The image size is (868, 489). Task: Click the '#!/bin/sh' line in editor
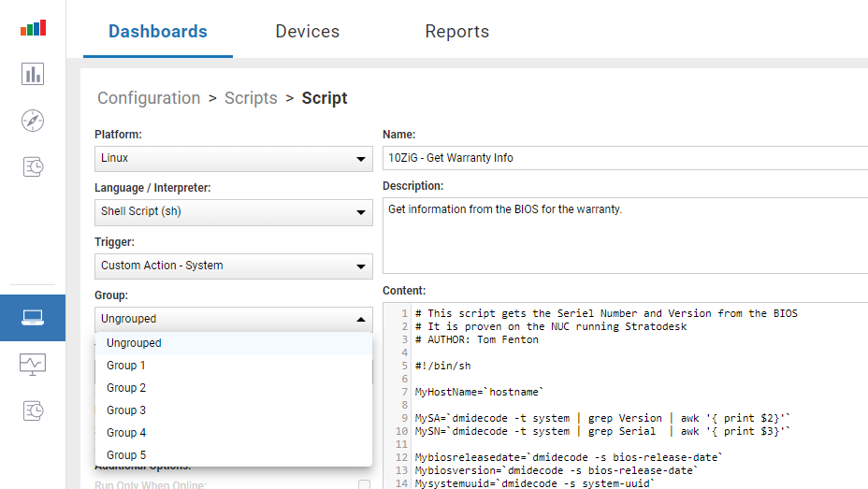pos(442,367)
